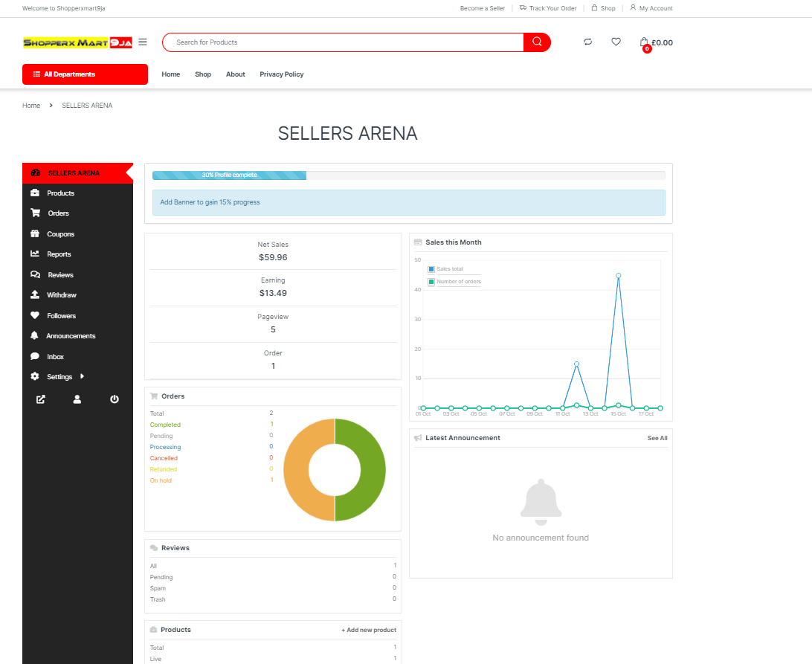
Task: Click the Followers heart icon in sidebar
Action: tap(35, 315)
